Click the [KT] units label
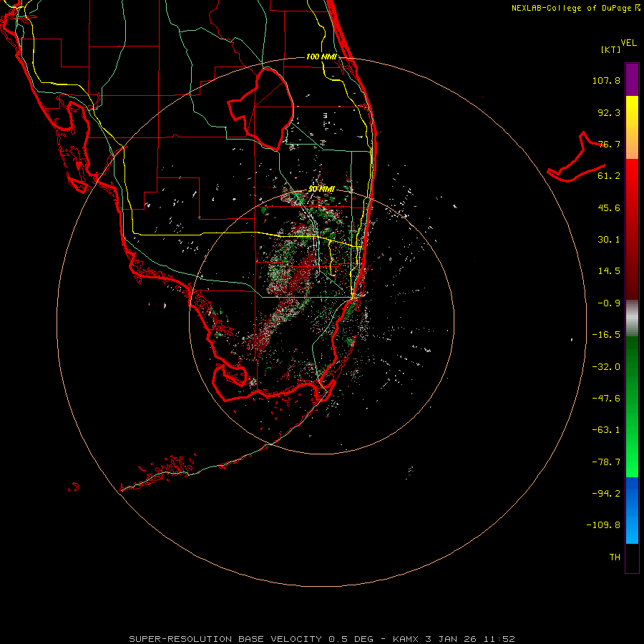The image size is (644, 644). point(611,49)
